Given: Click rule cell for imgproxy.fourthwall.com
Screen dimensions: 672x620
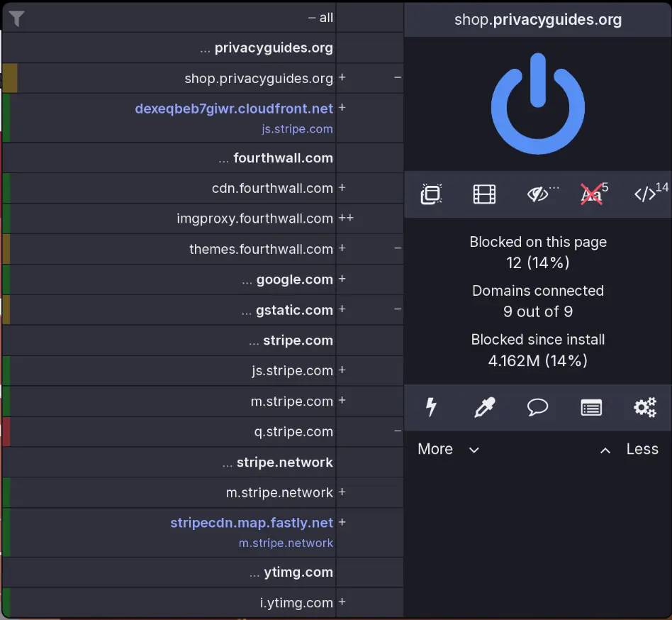Looking at the screenshot, I should click(x=370, y=218).
